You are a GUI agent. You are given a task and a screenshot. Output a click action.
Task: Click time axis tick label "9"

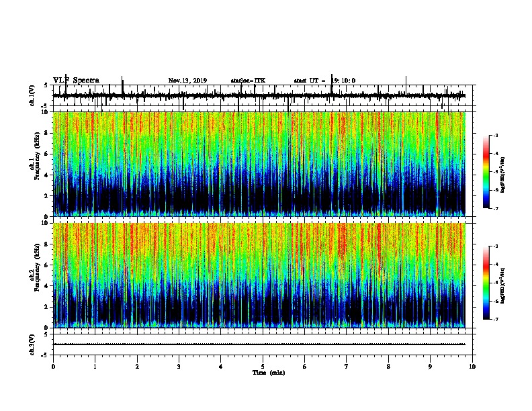tap(430, 367)
